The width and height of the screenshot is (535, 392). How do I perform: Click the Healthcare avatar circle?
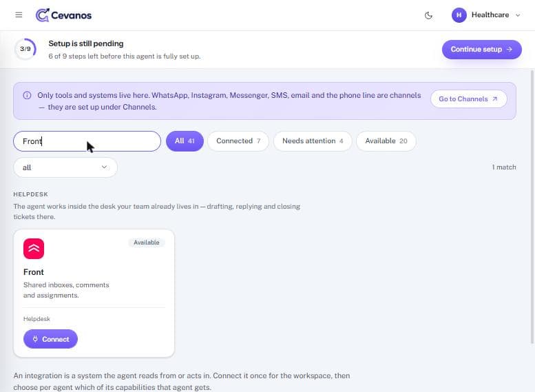(459, 15)
